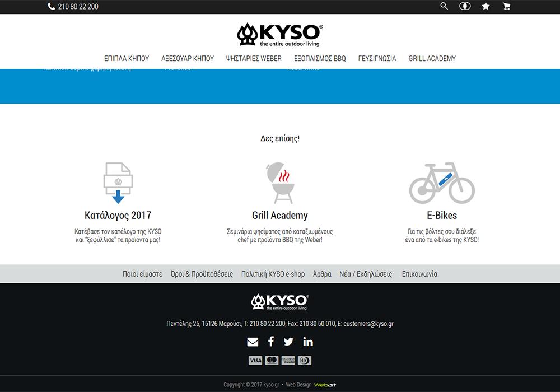Click the Mastercard payment icon

(x=272, y=361)
